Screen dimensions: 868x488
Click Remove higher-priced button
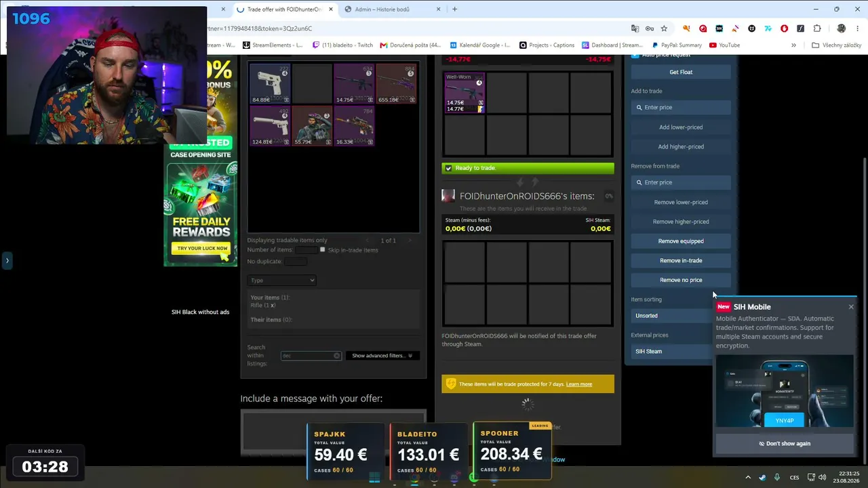(681, 222)
